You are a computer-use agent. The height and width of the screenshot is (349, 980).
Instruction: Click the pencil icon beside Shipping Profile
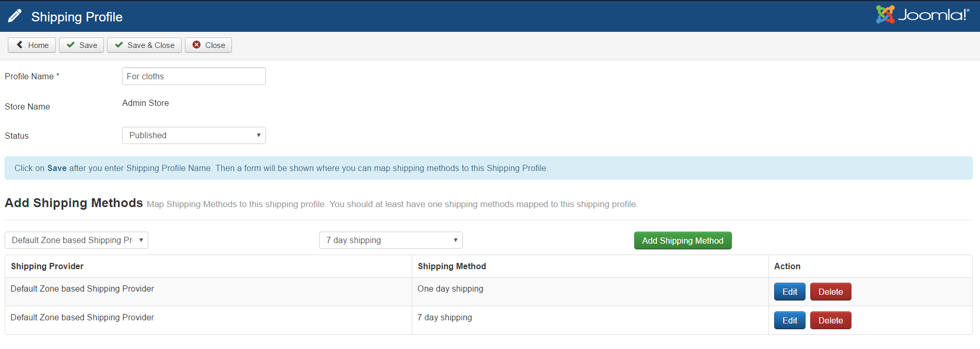tap(15, 16)
